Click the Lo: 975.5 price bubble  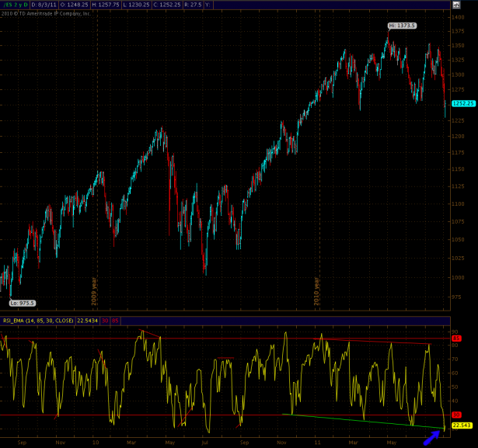23,303
